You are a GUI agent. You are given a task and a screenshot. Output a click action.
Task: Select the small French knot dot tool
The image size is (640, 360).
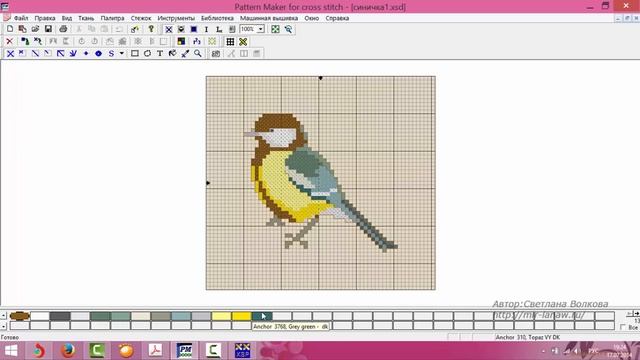click(x=86, y=53)
